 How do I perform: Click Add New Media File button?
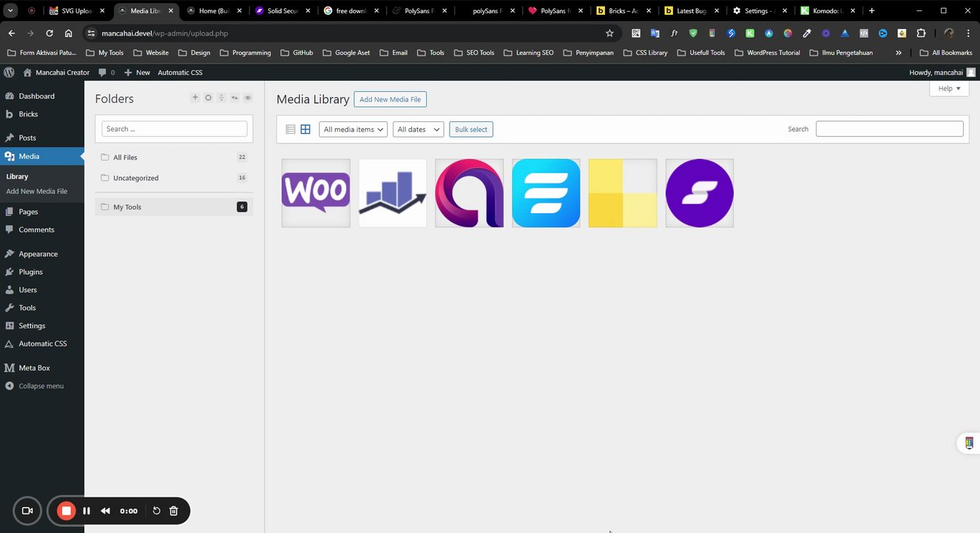coord(390,99)
